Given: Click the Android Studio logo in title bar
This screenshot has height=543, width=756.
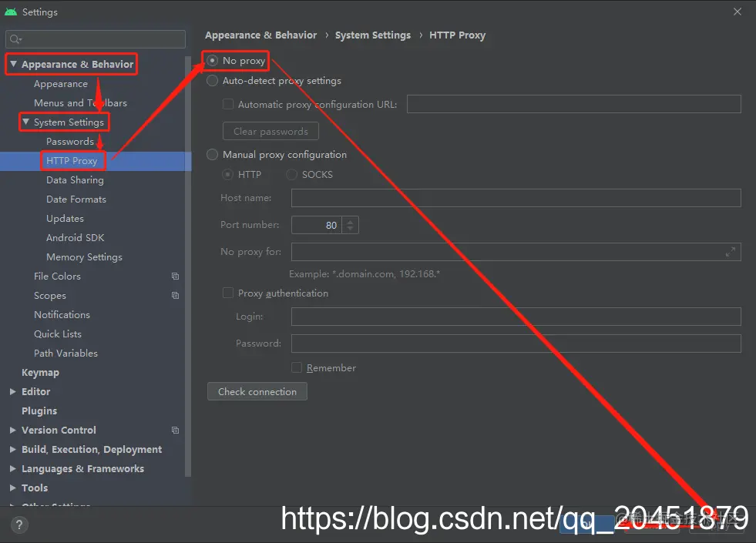Looking at the screenshot, I should [11, 12].
